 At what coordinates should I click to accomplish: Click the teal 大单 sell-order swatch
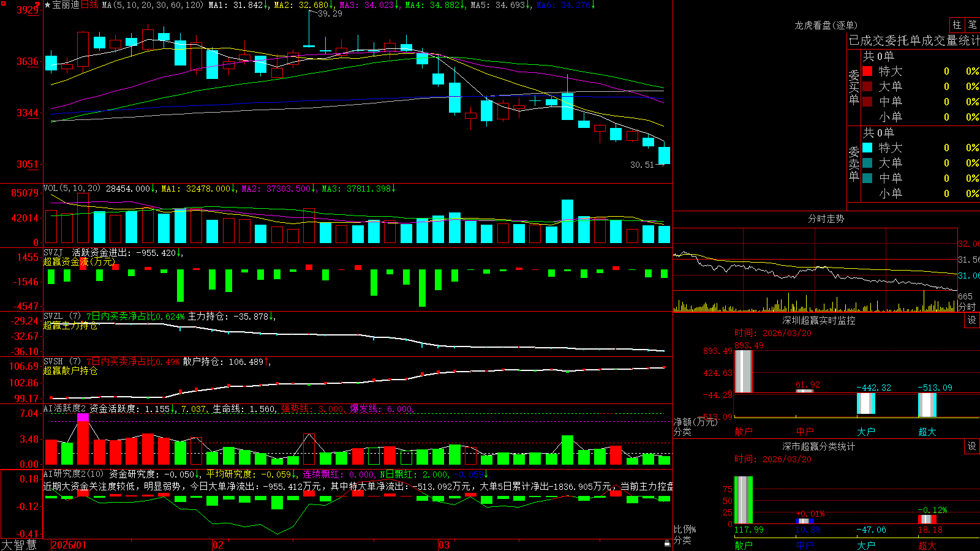tap(867, 163)
